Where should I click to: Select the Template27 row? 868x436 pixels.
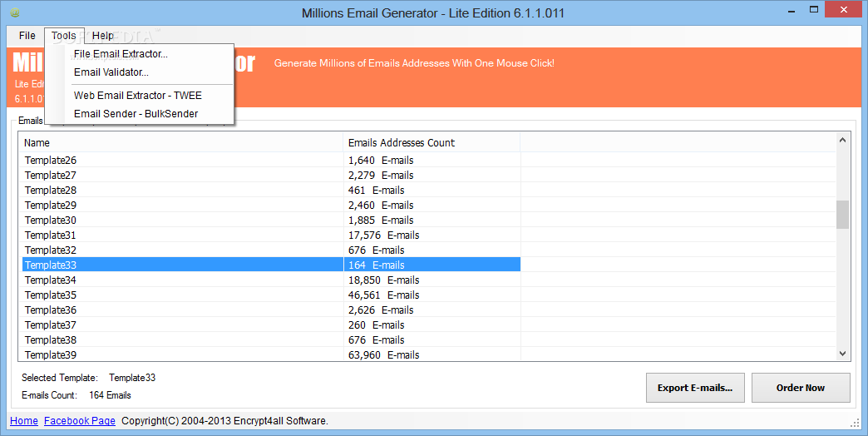pos(271,175)
